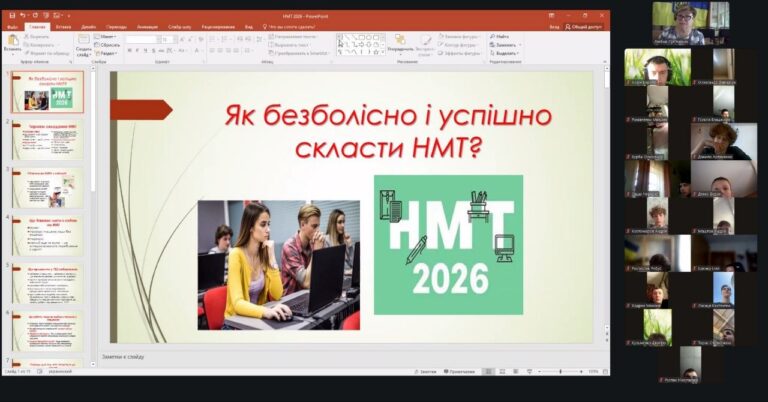Apply bold formatting (Ж)
The height and width of the screenshot is (402, 768).
tap(129, 50)
